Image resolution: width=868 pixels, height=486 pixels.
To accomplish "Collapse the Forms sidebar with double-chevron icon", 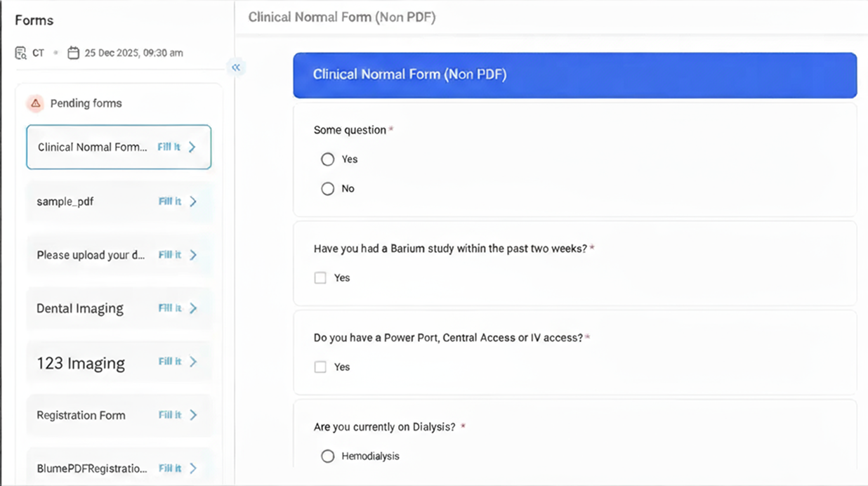I will coord(236,67).
